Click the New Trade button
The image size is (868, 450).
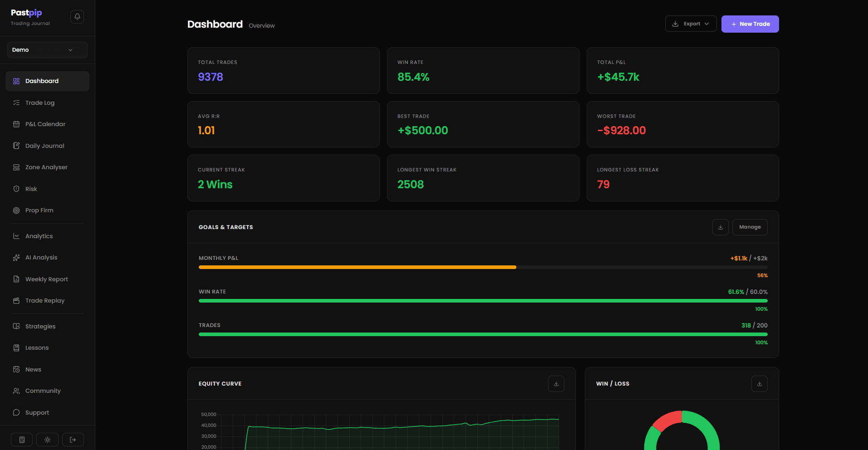pos(750,24)
